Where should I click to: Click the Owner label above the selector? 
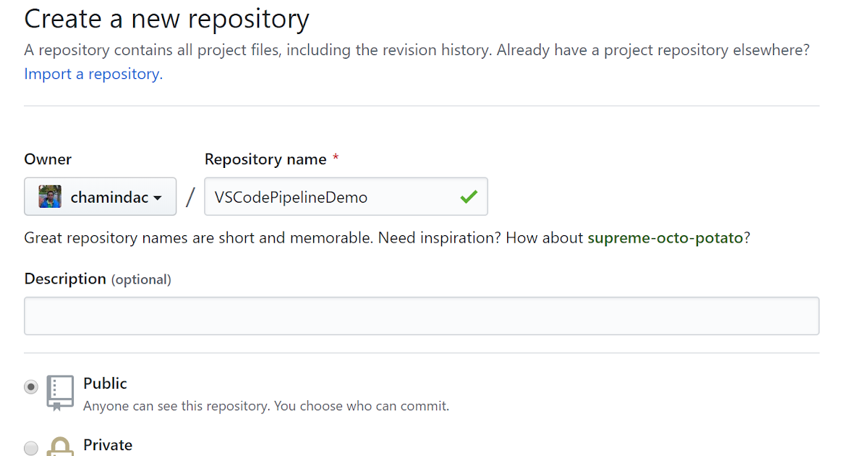pos(48,159)
